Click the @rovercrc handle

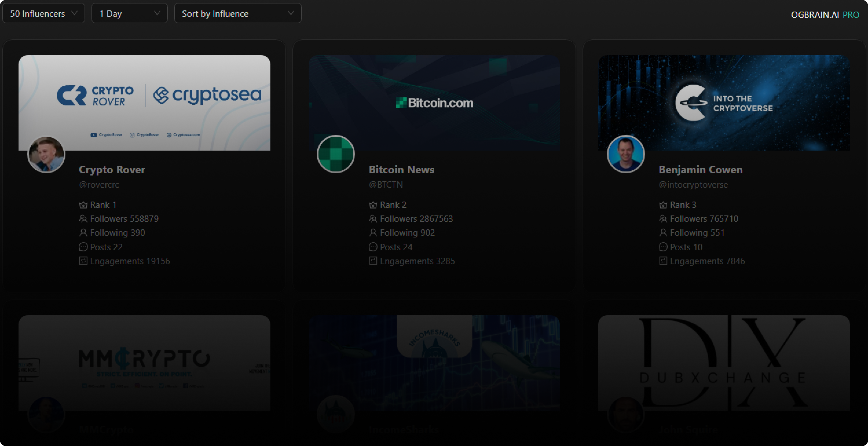[99, 185]
